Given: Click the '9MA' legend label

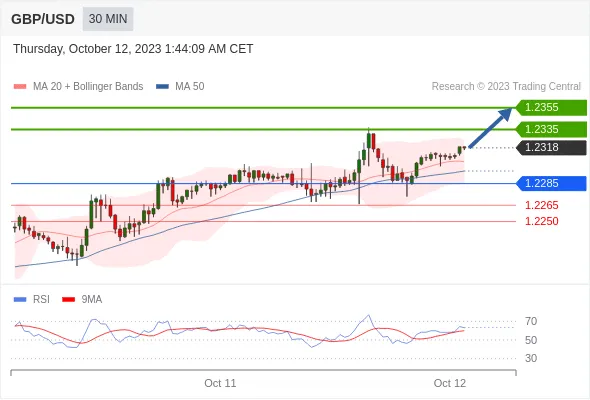Looking at the screenshot, I should pyautogui.click(x=92, y=300).
